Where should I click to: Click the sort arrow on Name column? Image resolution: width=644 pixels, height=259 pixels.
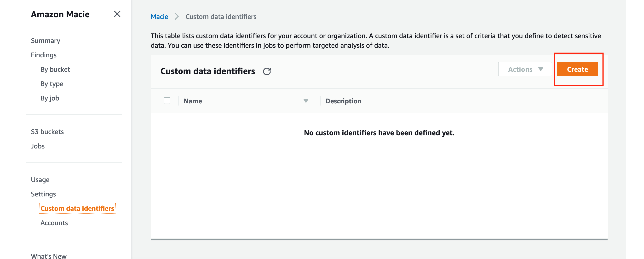306,100
